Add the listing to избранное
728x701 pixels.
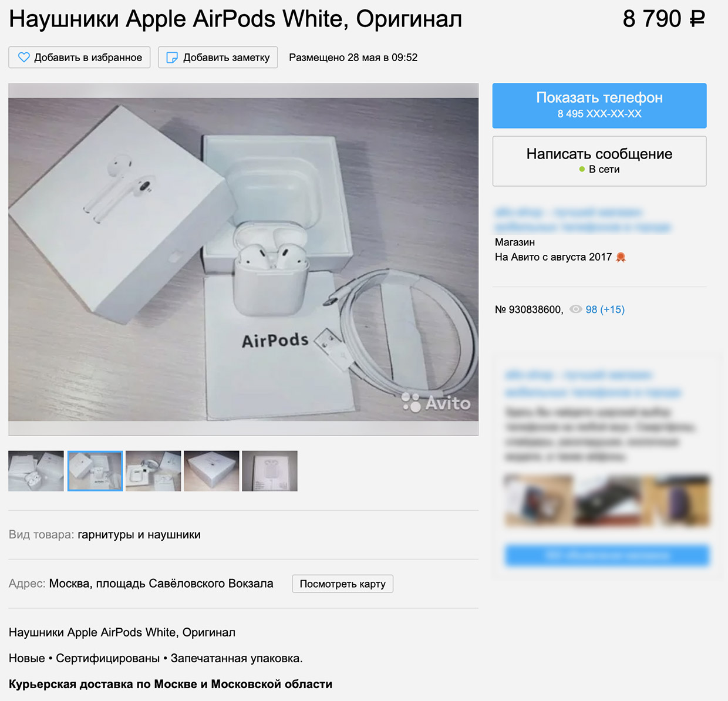pyautogui.click(x=80, y=58)
